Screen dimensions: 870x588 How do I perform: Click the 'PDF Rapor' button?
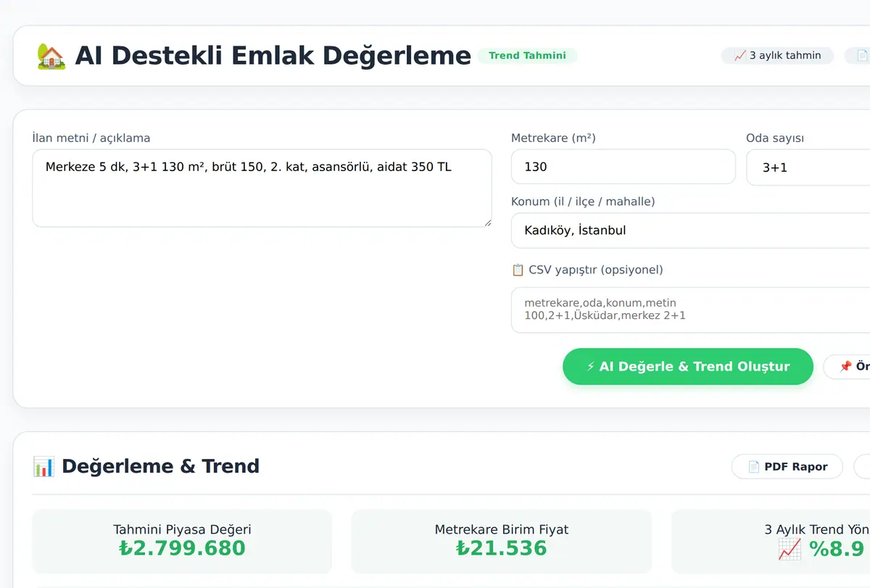click(x=787, y=467)
